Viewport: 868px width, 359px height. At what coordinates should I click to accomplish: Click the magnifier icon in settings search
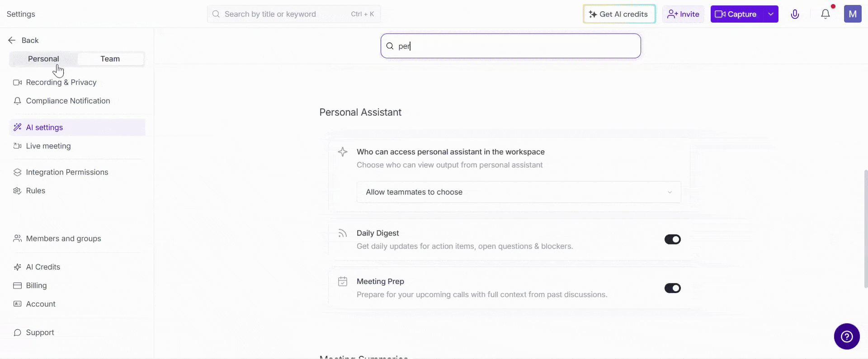390,46
